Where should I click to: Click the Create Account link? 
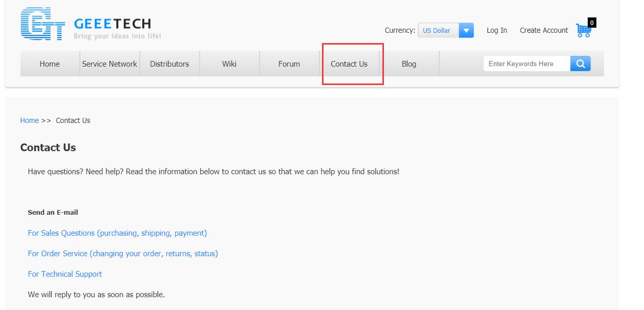point(544,30)
